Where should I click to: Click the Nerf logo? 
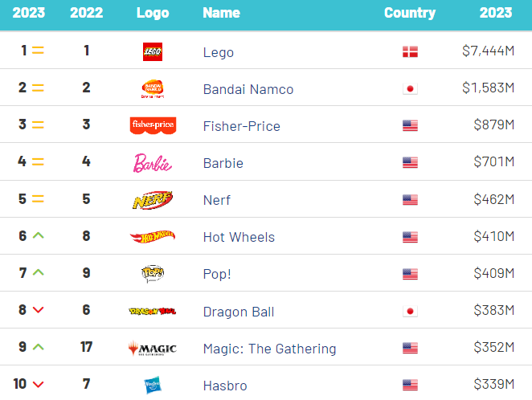click(153, 200)
